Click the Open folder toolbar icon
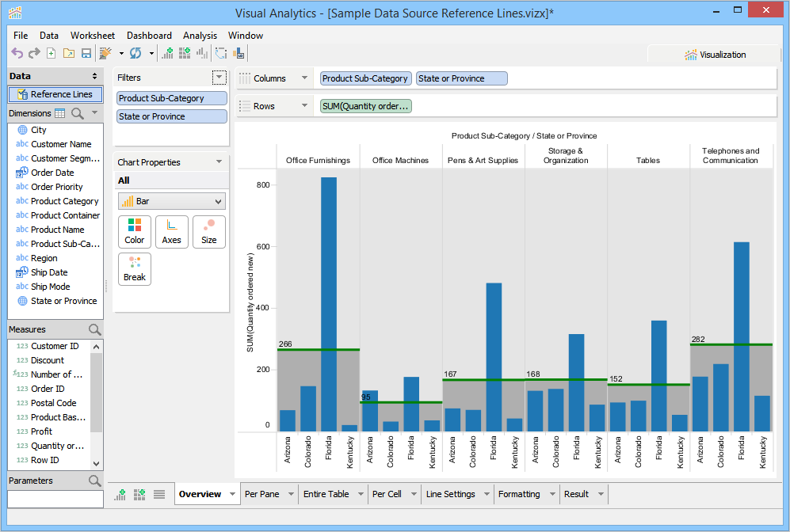 pos(68,53)
